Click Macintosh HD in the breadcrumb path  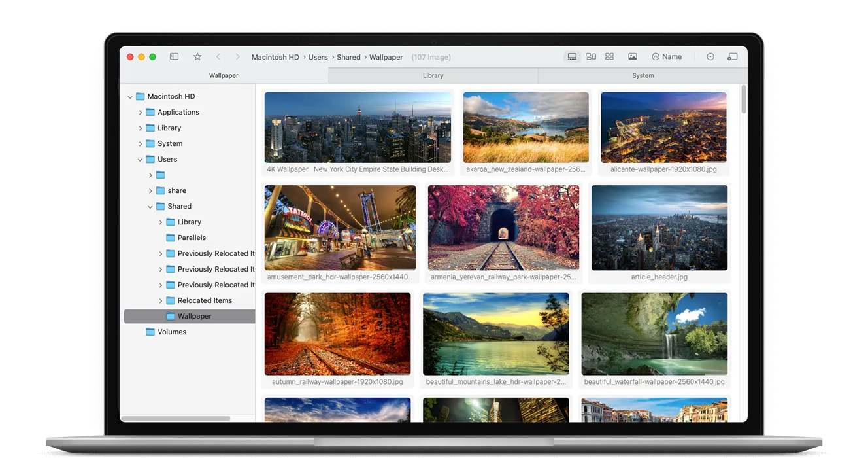tap(275, 57)
